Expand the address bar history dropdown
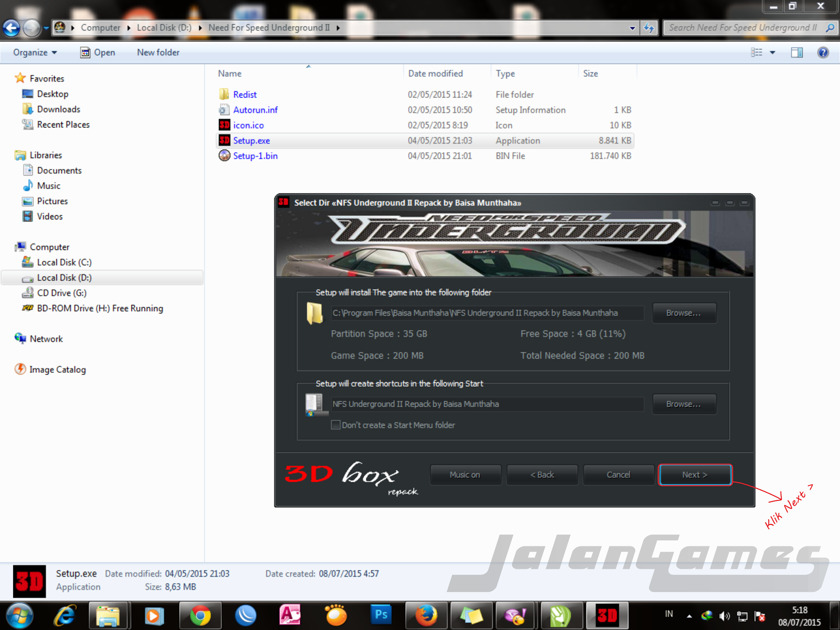840x630 pixels. pos(632,28)
